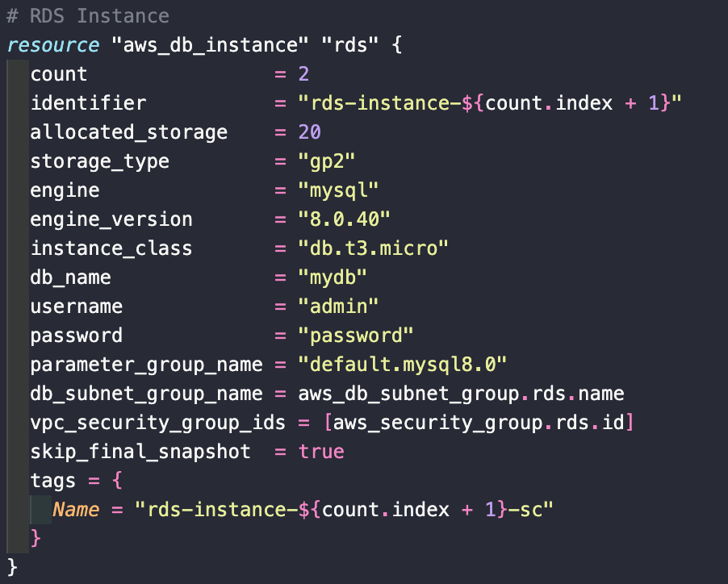728x584 pixels.
Task: Click the "mysql" engine value
Action: click(338, 190)
